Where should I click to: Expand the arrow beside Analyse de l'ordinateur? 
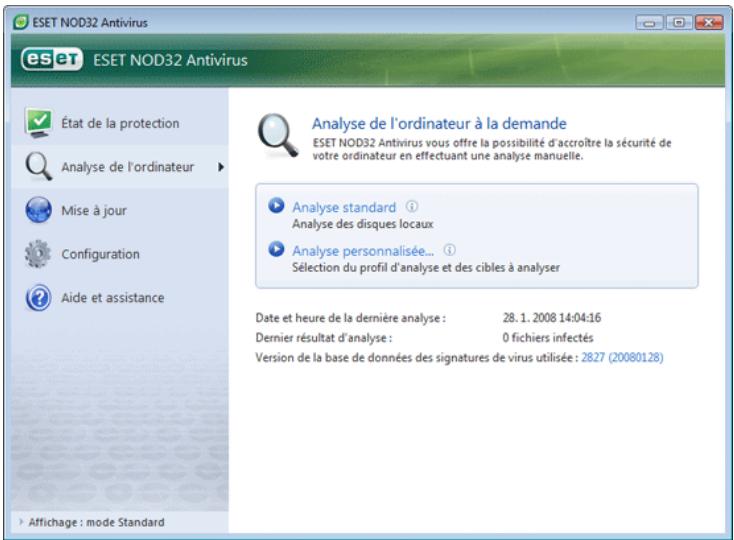(x=221, y=167)
